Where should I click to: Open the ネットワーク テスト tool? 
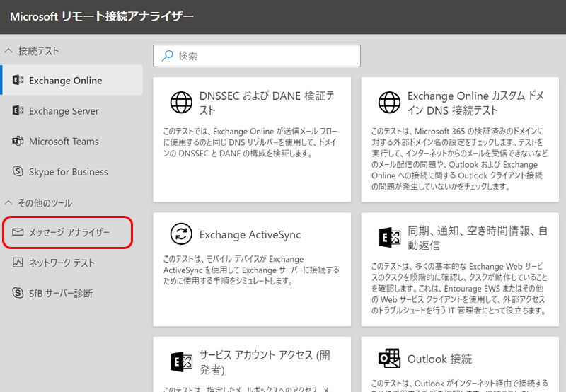(62, 263)
